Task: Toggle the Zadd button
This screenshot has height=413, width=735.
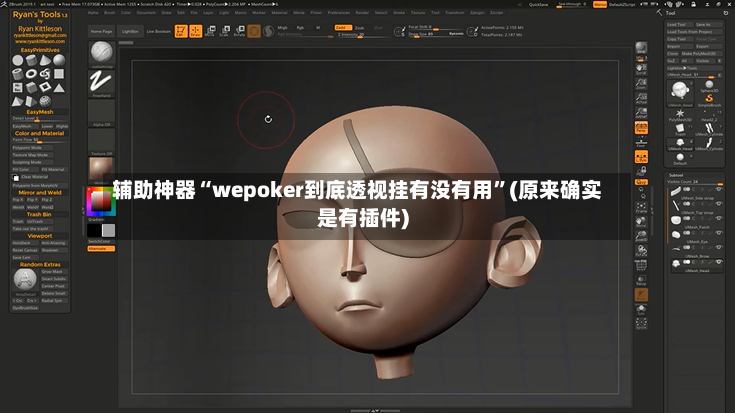Action: coord(343,28)
